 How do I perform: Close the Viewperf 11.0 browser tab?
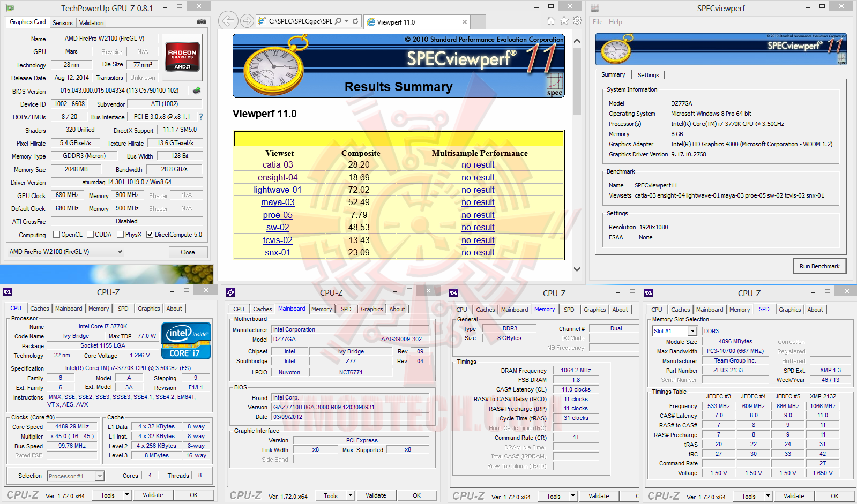coord(464,22)
